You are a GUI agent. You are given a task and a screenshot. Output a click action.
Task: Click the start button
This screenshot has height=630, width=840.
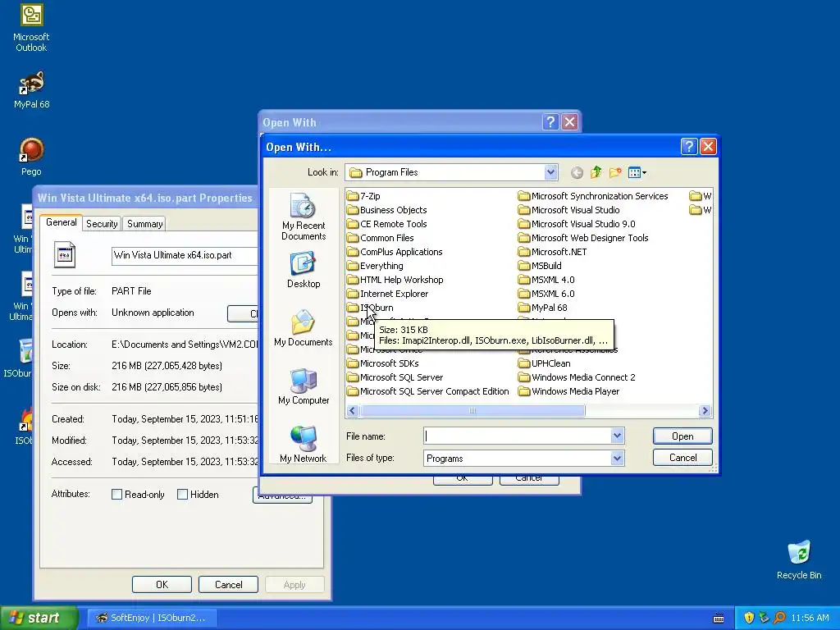[39, 618]
